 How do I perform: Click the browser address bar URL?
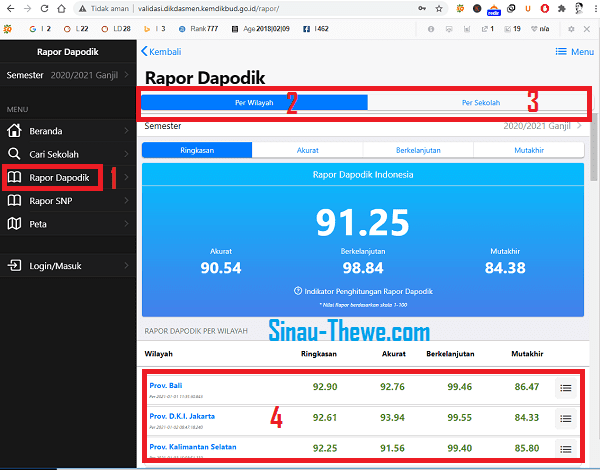208,8
